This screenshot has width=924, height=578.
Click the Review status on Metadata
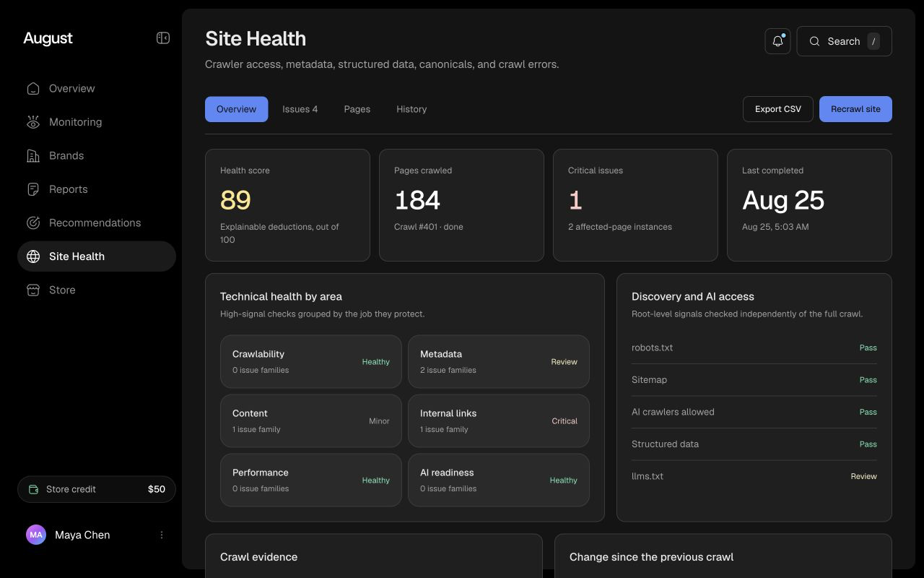coord(564,362)
